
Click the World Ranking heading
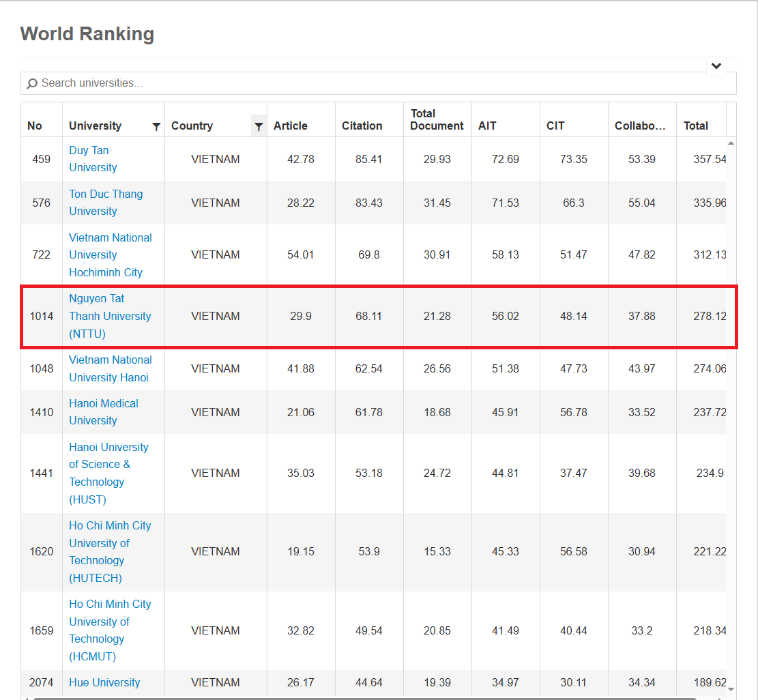[87, 34]
